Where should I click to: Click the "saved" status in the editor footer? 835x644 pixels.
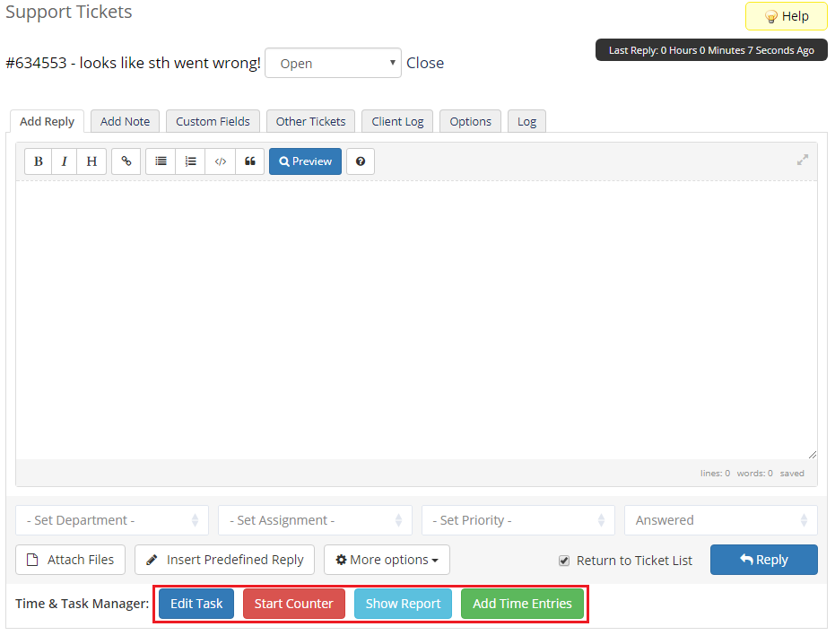(792, 473)
